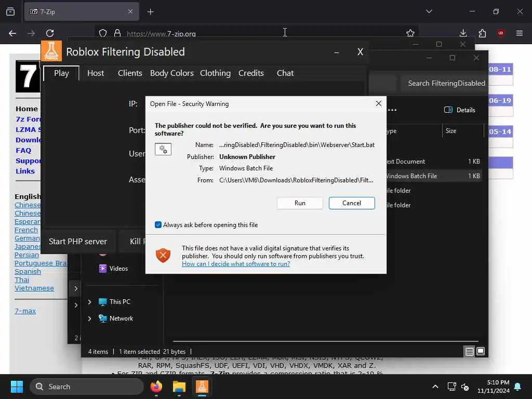Cancel the Open File security warning
Viewport: 532px width, 399px height.
pyautogui.click(x=352, y=203)
